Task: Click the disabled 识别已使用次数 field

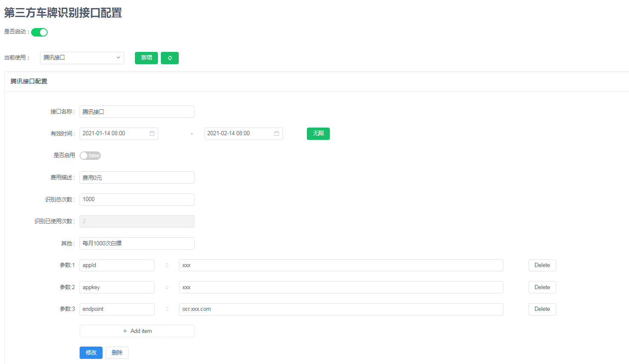Action: 137,222
